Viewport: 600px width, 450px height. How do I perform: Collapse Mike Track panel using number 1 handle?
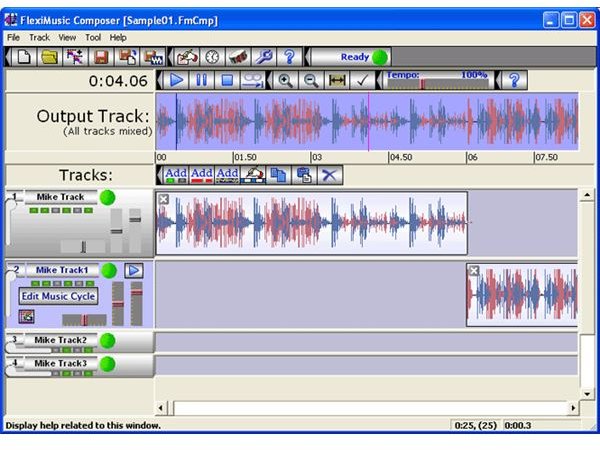pos(13,197)
